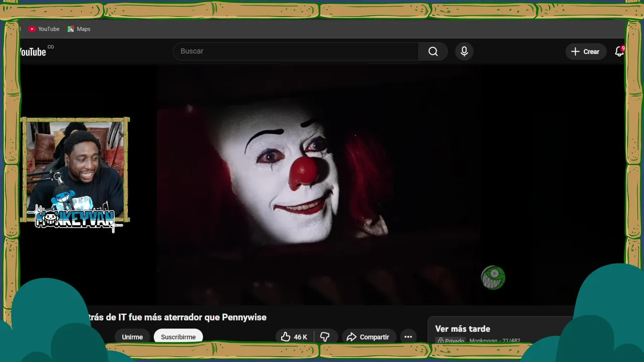Viewport: 644px width, 362px height.
Task: Open the notifications bell
Action: (x=619, y=51)
